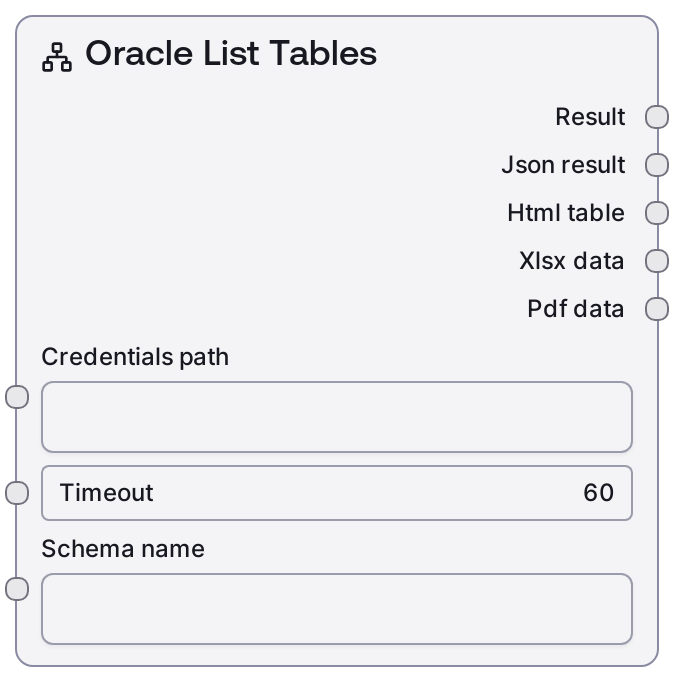This screenshot has height=682, width=674.
Task: Click the Pdf data output label
Action: [x=576, y=309]
